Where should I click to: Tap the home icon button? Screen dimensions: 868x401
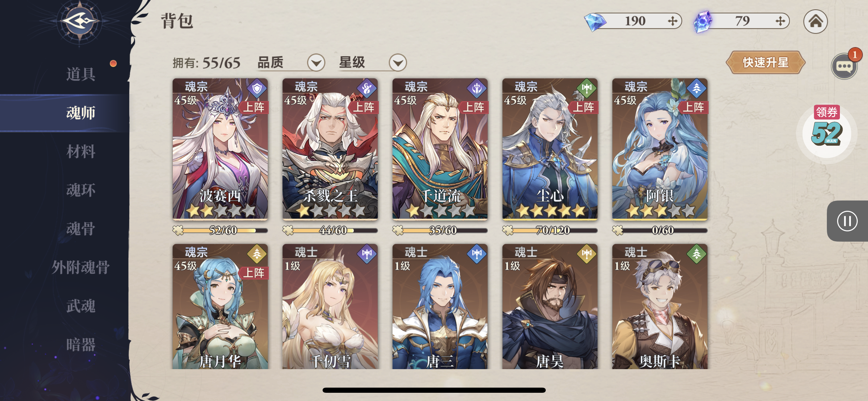click(815, 21)
